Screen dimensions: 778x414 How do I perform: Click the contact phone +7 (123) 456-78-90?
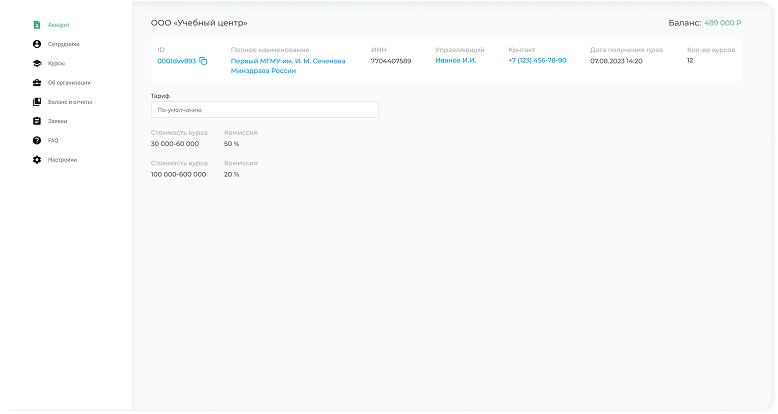tap(537, 61)
